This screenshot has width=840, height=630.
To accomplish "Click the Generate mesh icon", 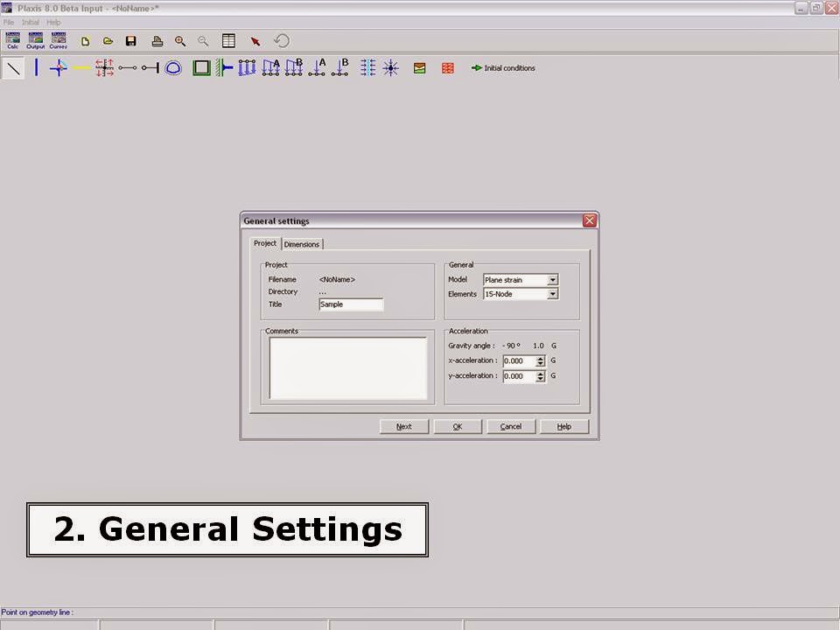I will click(447, 67).
